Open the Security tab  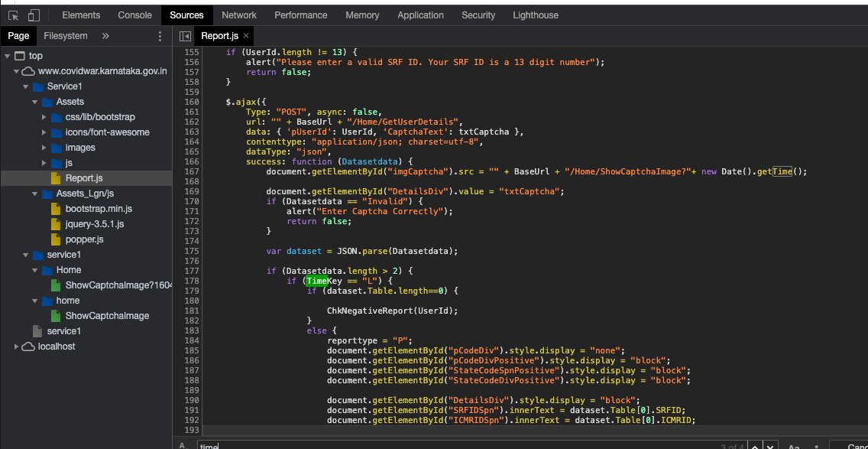478,15
